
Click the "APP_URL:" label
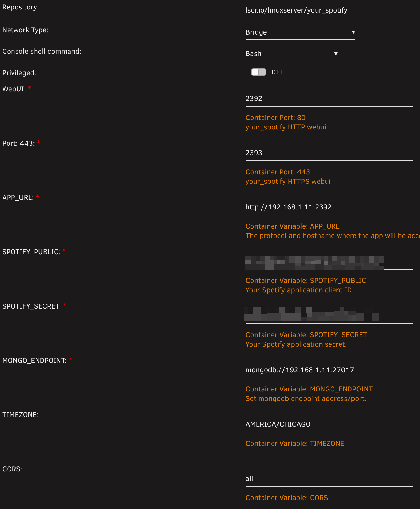(18, 198)
